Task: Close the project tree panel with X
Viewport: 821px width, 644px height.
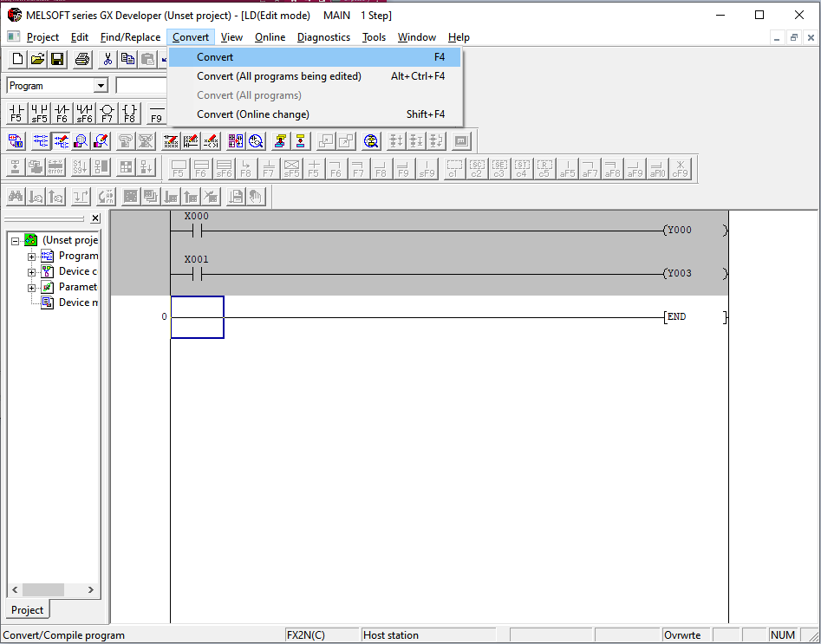Action: click(94, 218)
